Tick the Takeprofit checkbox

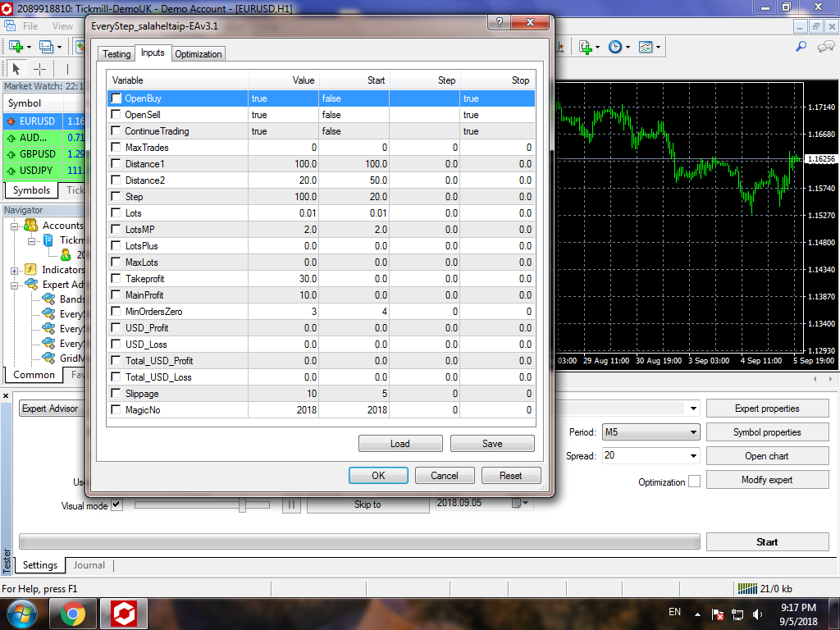(116, 278)
